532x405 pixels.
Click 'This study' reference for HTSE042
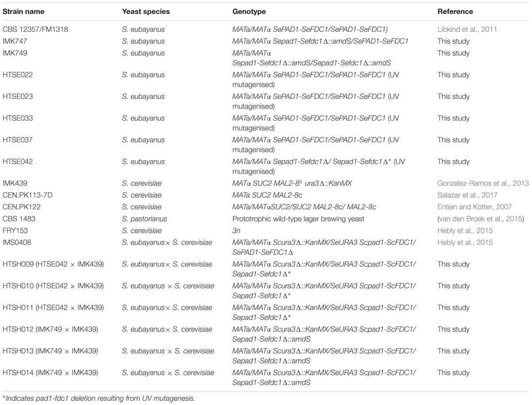click(453, 162)
